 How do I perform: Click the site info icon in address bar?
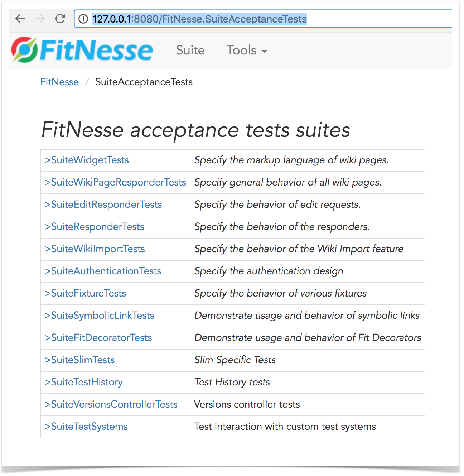coord(83,19)
